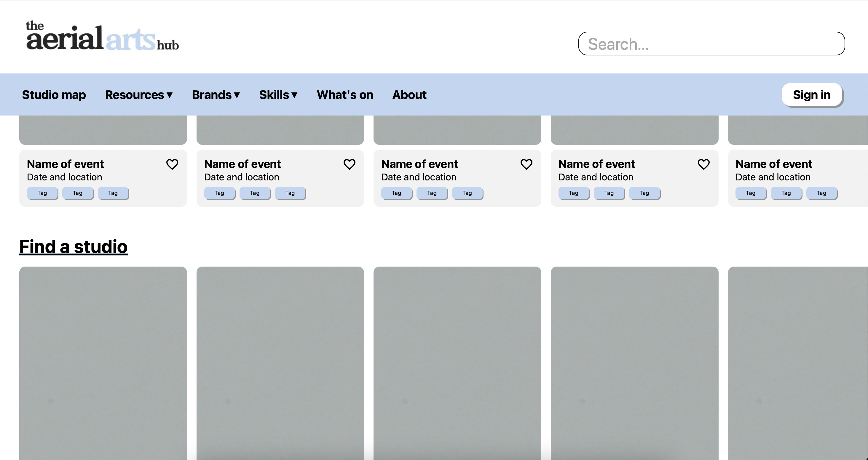Screen dimensions: 868x460
Task: Favorite the first event with heart icon
Action: pos(172,164)
